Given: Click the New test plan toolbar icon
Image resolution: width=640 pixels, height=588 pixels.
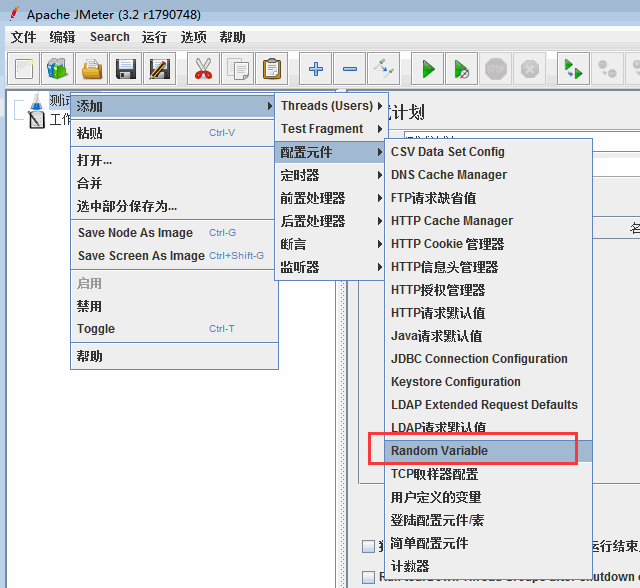Looking at the screenshot, I should [24, 69].
